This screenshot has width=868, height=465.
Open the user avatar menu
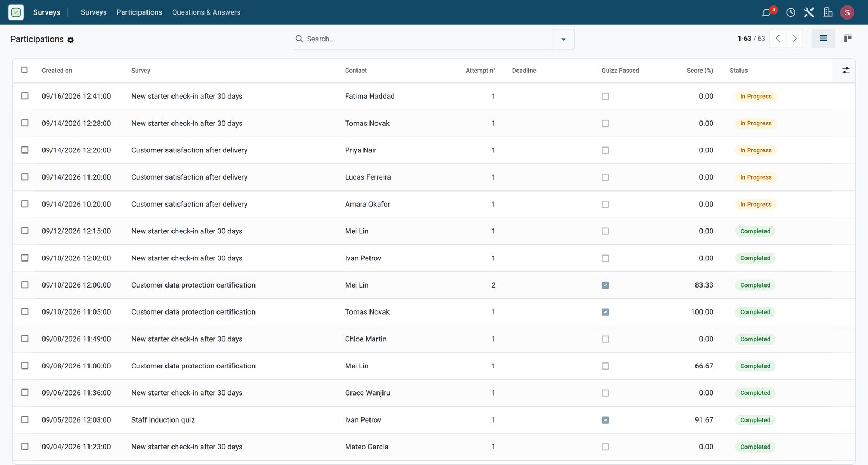point(847,12)
